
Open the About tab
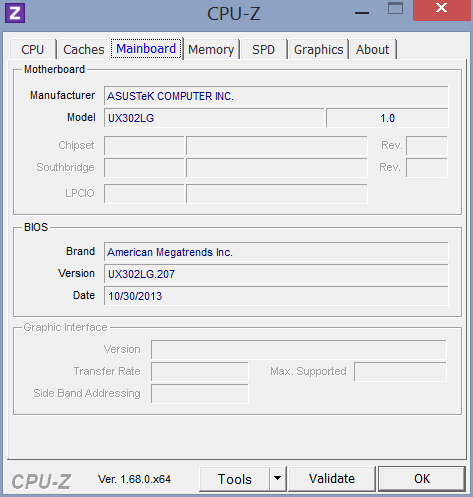coord(372,49)
